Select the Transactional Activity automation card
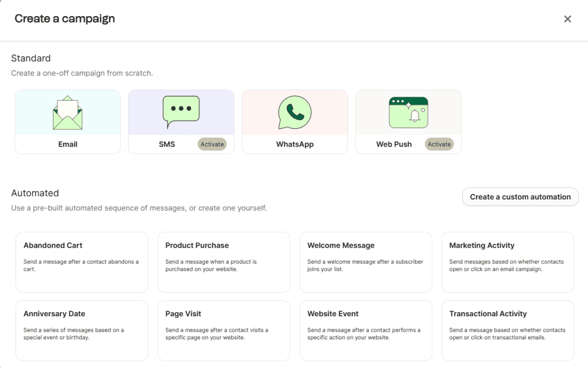This screenshot has width=588, height=368. [x=508, y=331]
